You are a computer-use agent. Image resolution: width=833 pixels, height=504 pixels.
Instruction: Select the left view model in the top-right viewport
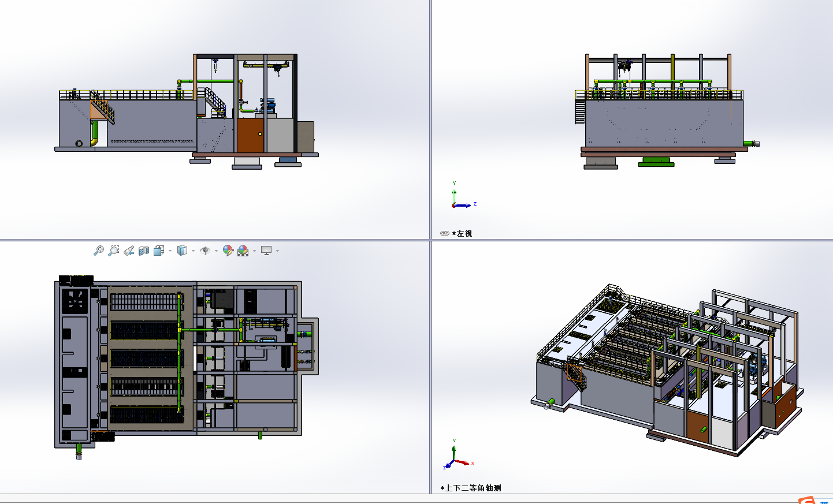667,111
